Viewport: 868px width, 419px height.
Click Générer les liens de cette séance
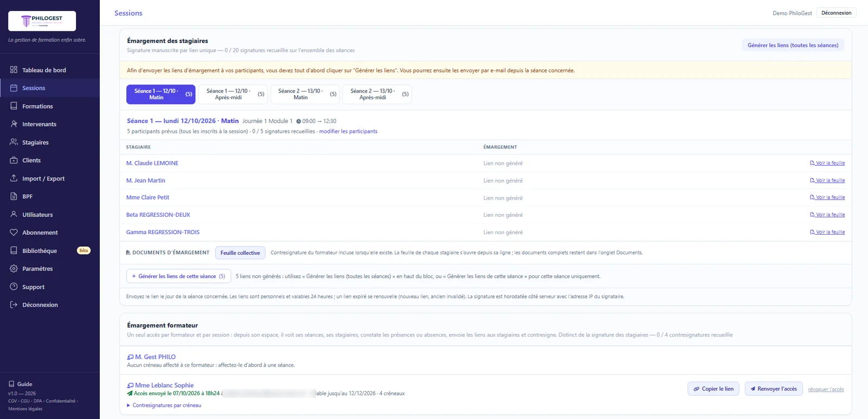pos(178,276)
